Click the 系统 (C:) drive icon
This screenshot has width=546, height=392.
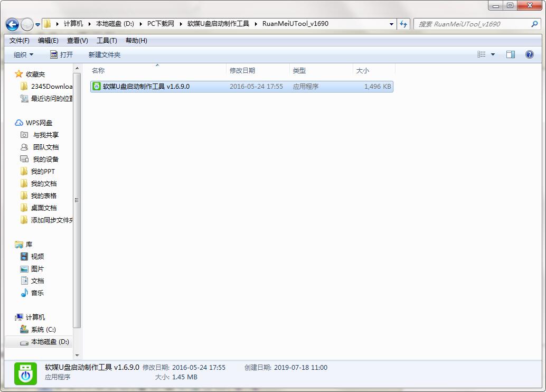[x=24, y=329]
